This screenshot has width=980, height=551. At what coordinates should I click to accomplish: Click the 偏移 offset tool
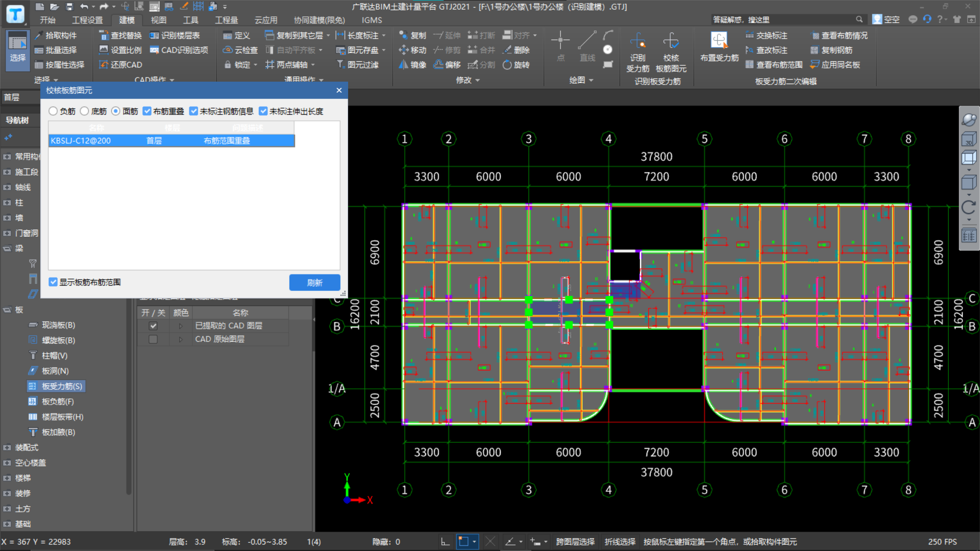pos(447,65)
